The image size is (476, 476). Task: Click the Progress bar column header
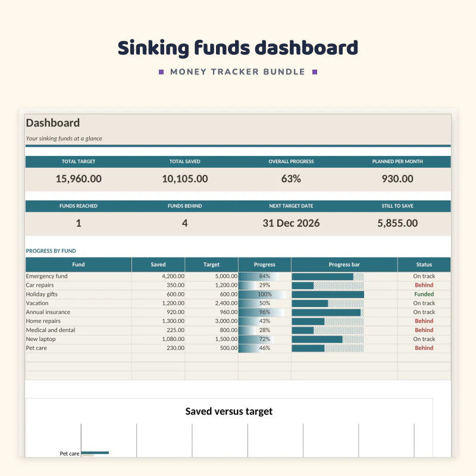[x=345, y=265]
